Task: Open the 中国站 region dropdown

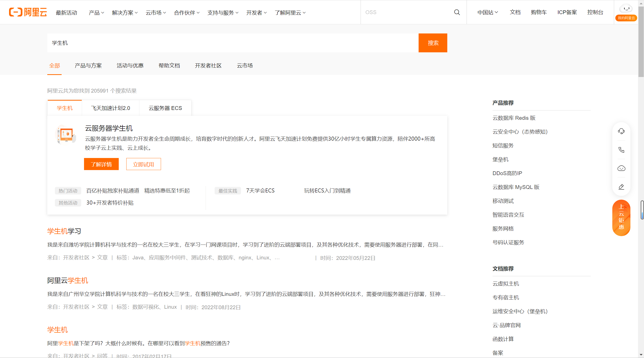Action: click(x=488, y=12)
